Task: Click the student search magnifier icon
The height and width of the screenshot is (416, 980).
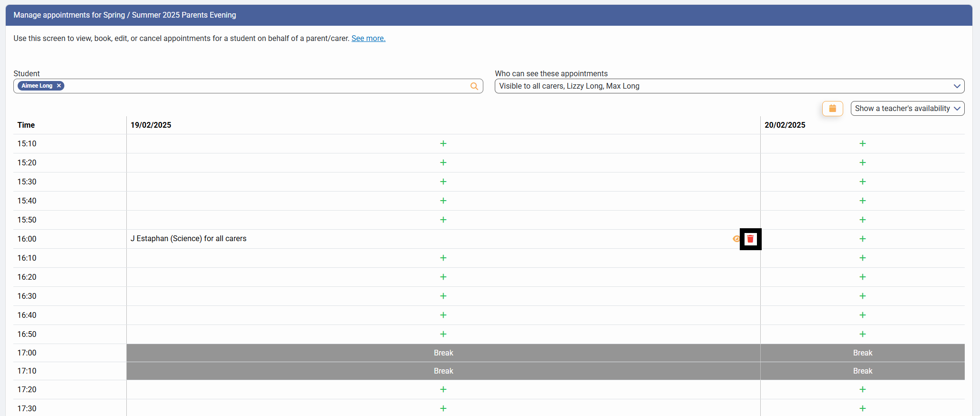Action: [474, 86]
